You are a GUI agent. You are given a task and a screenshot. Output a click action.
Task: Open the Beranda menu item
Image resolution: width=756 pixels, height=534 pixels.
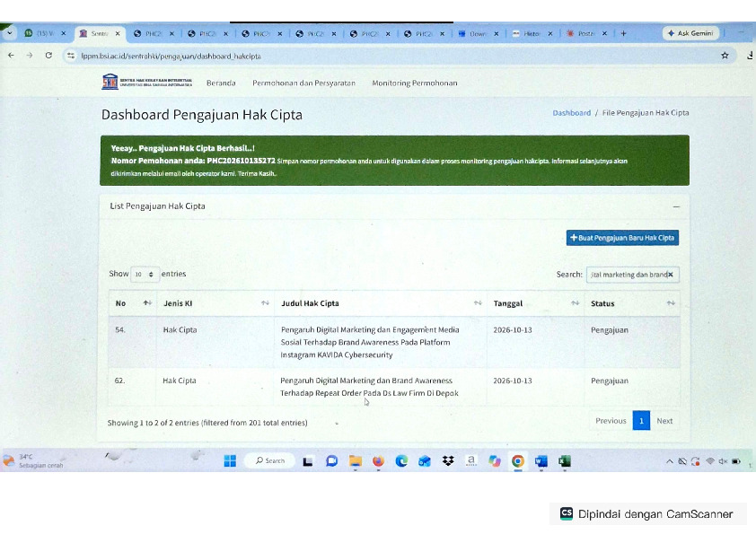pos(221,83)
